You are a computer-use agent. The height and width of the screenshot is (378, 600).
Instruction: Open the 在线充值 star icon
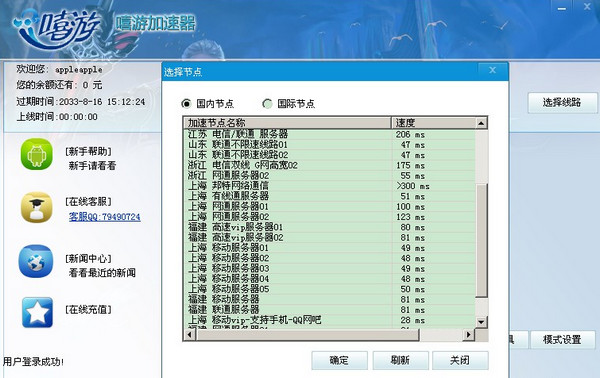click(x=37, y=313)
